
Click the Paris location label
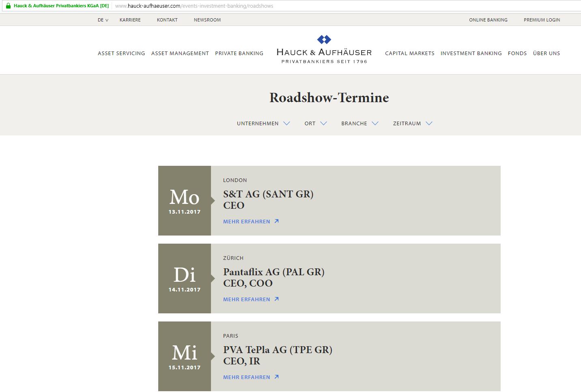[x=230, y=336]
